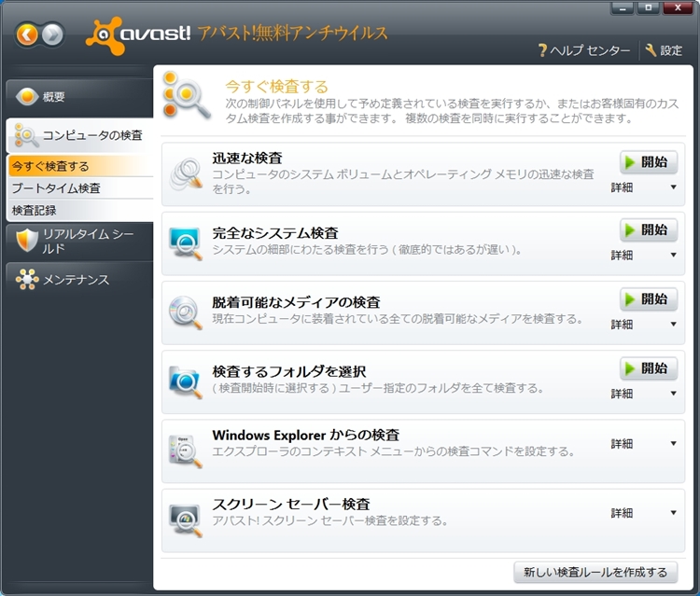Click the 脱着可能なメディアの検査 title text
The image size is (700, 596).
pos(296,302)
